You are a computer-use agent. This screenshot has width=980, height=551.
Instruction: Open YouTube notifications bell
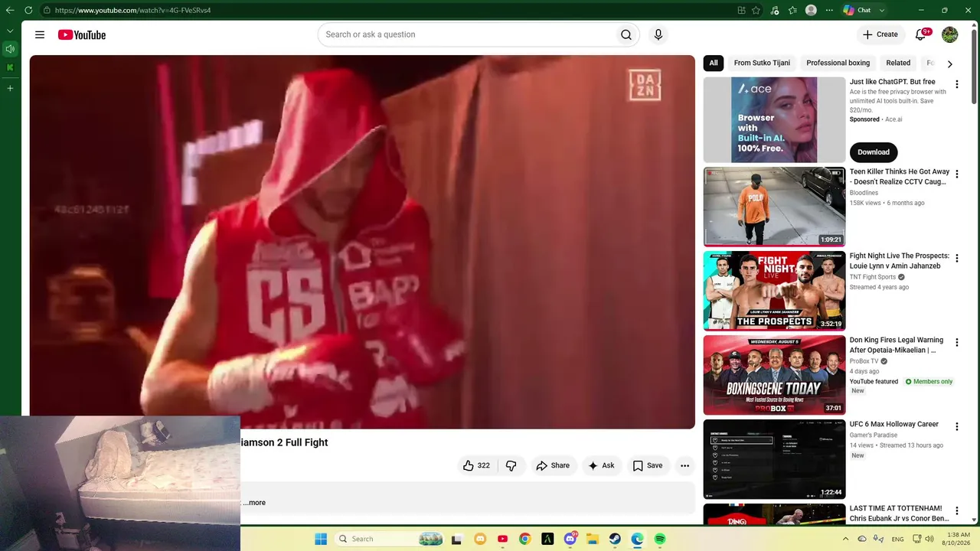[x=921, y=34]
